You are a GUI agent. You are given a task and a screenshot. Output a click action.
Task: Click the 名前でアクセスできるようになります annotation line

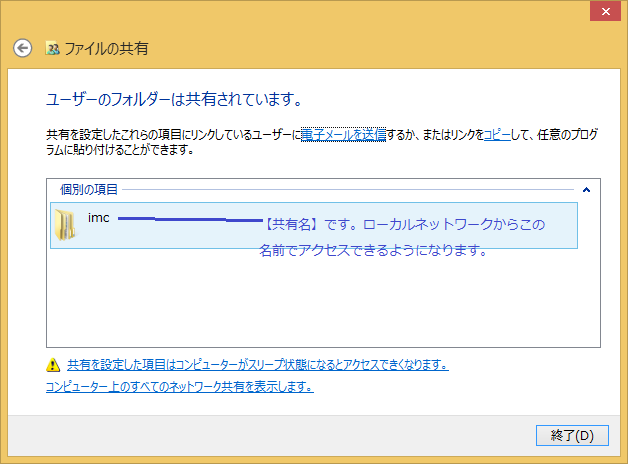pyautogui.click(x=372, y=251)
